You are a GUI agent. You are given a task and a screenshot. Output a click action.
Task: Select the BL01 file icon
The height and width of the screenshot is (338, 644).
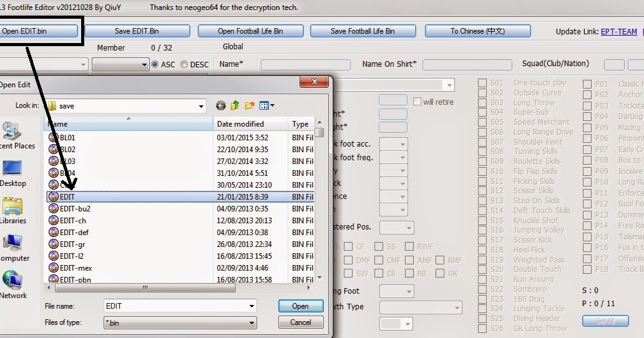pos(54,137)
